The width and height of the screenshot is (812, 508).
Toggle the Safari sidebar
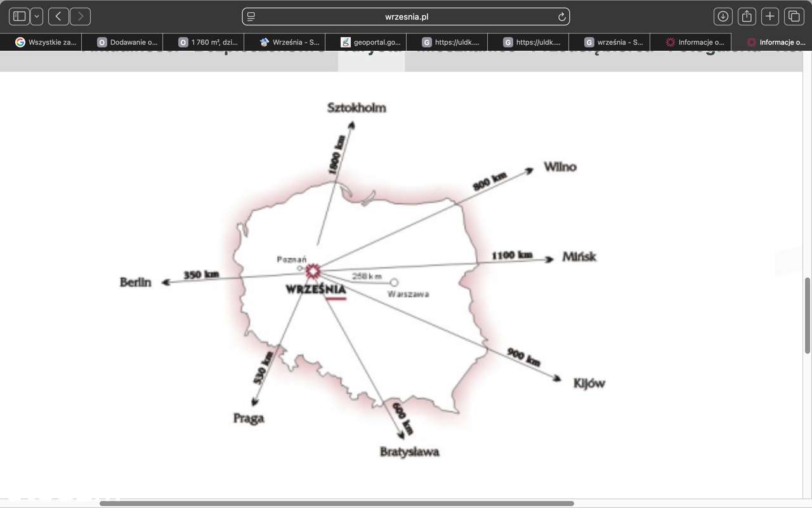click(19, 17)
